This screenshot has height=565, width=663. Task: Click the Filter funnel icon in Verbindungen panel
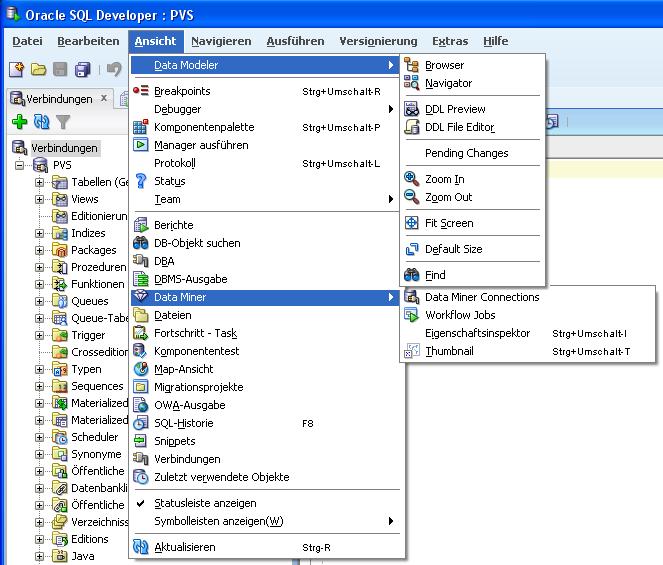[x=63, y=122]
